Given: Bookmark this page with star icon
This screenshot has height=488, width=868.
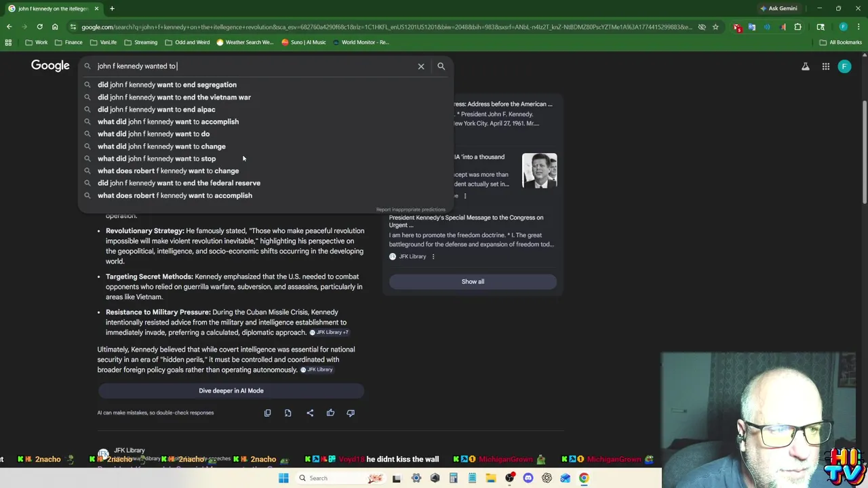Looking at the screenshot, I should 715,27.
